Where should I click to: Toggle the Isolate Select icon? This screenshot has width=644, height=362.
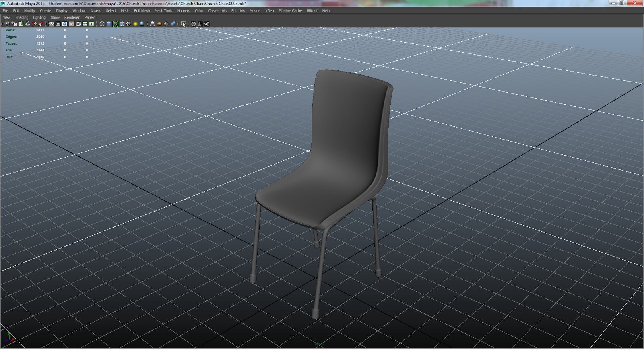click(184, 24)
